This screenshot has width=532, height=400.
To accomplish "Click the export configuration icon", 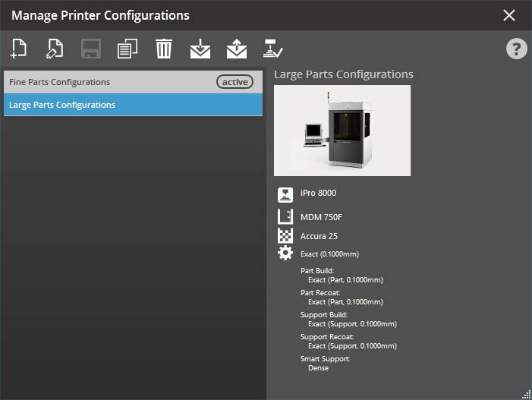I will (x=236, y=49).
